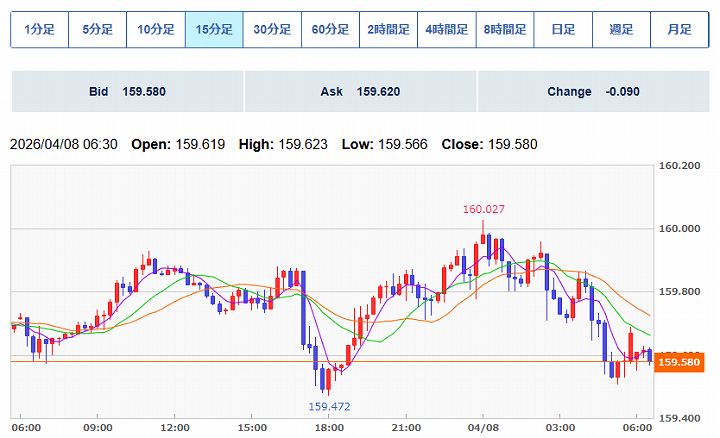Click the Change -0.090 panel
The width and height of the screenshot is (720, 438).
pyautogui.click(x=593, y=92)
